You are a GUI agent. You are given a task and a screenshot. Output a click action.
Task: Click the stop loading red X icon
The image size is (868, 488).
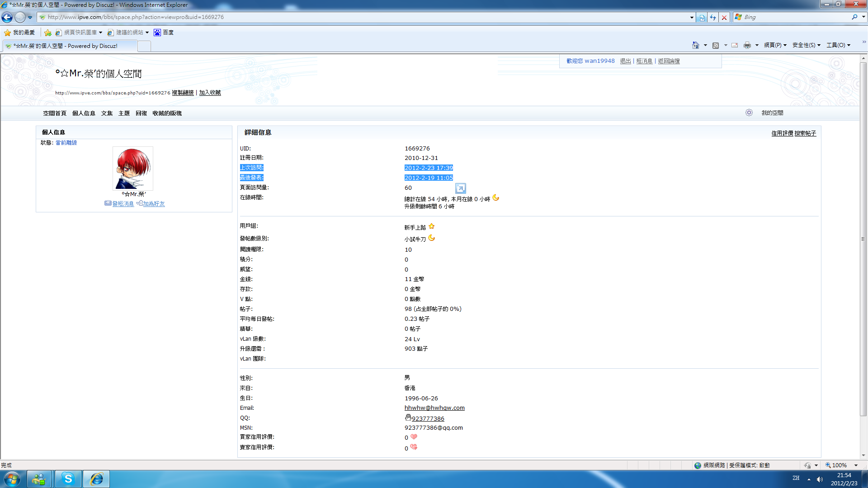724,17
